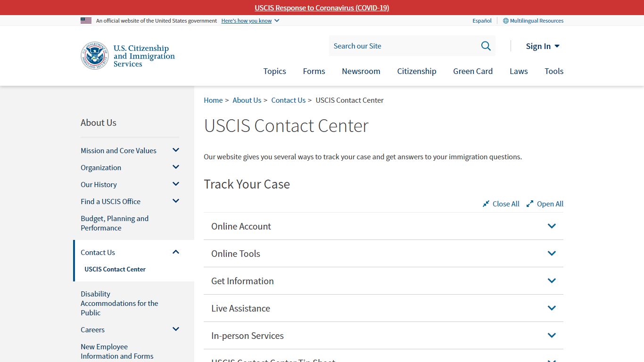Expand the Online Account accordion
The image size is (644, 362).
(x=383, y=226)
